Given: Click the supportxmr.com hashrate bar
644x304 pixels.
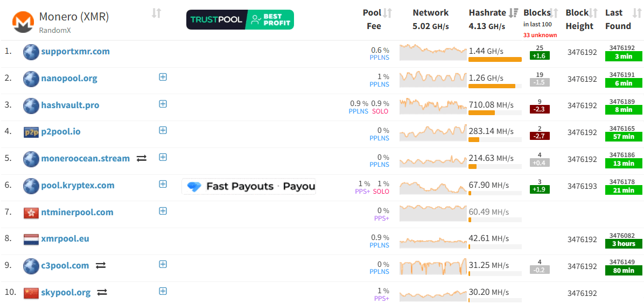Looking at the screenshot, I should (x=495, y=59).
